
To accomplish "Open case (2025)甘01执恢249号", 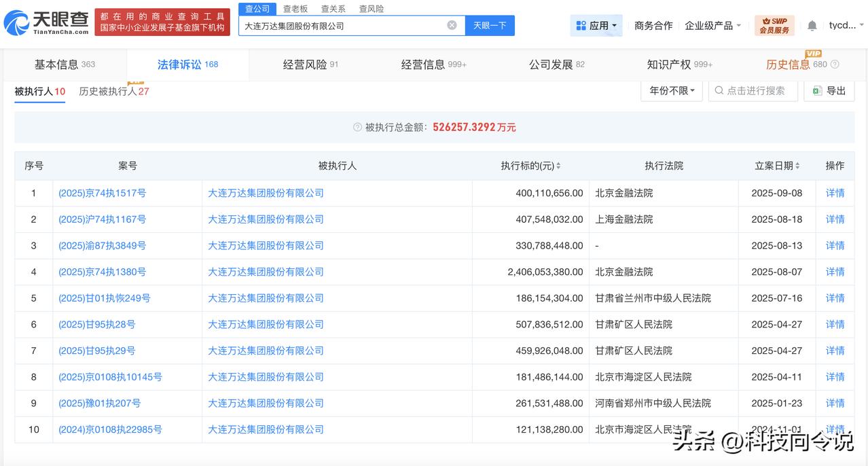I will (105, 298).
